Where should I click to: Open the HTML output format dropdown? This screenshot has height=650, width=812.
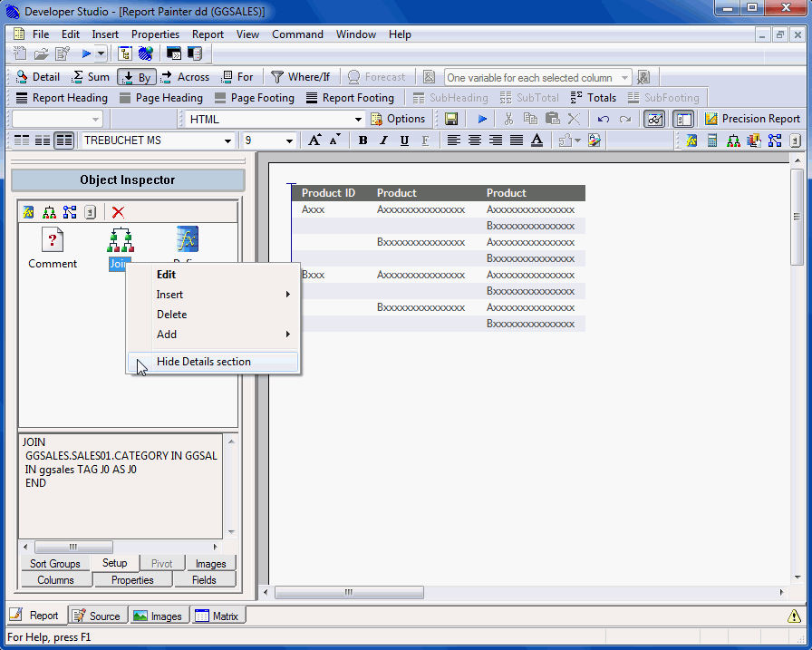point(358,120)
